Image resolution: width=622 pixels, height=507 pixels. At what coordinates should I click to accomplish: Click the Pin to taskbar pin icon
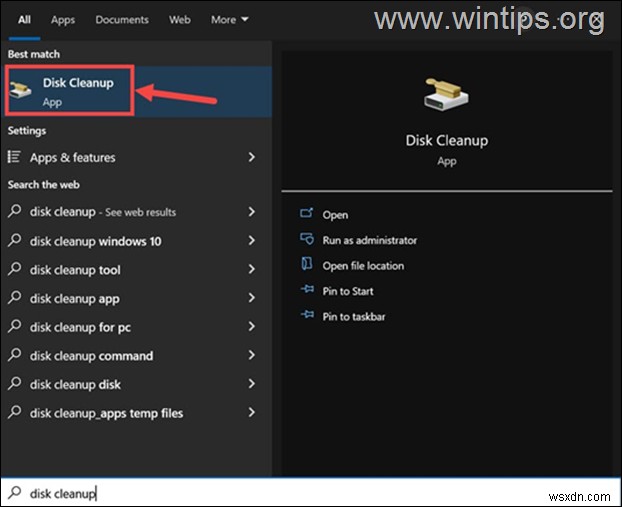(307, 315)
